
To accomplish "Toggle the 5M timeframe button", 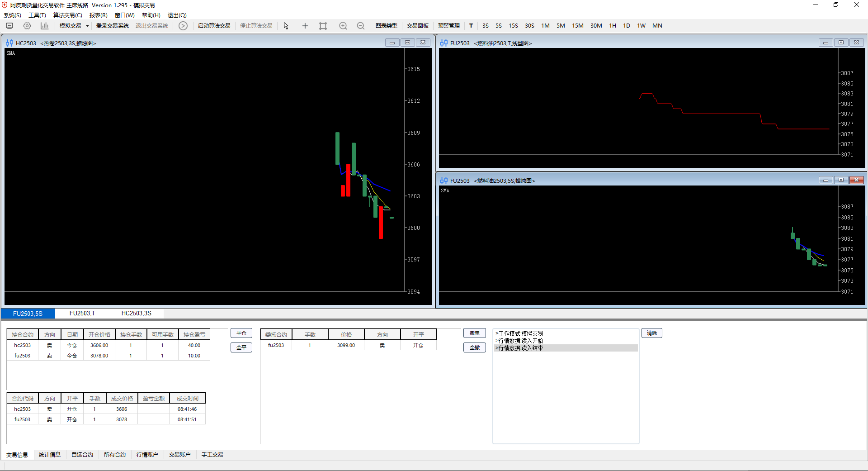I will [561, 26].
